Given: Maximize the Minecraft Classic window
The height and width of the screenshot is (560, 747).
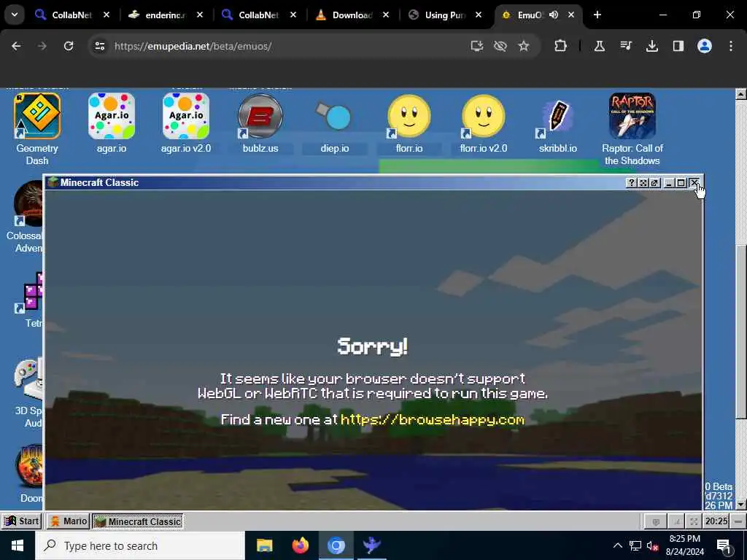Looking at the screenshot, I should tap(681, 183).
